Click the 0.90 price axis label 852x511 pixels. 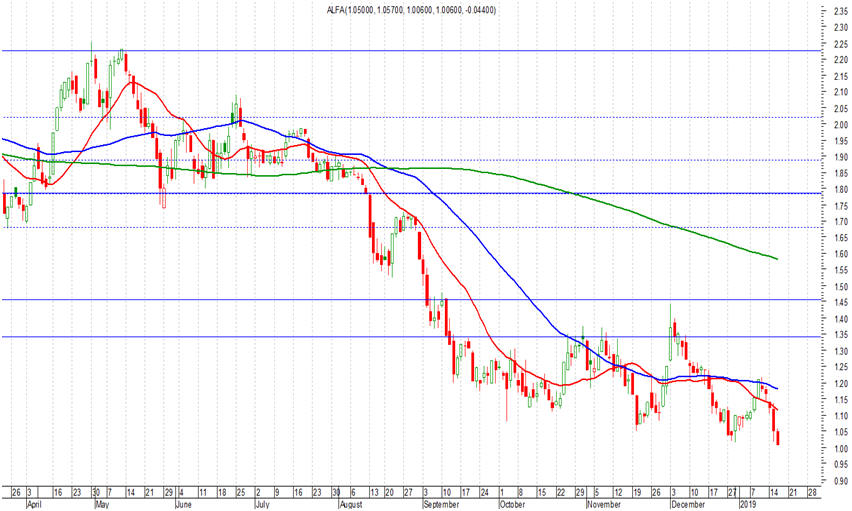(841, 481)
